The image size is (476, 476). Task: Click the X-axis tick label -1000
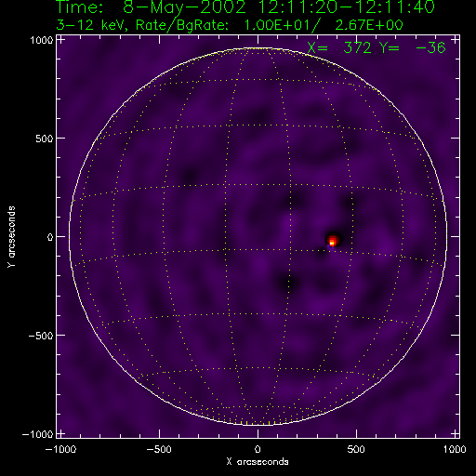coord(60,449)
